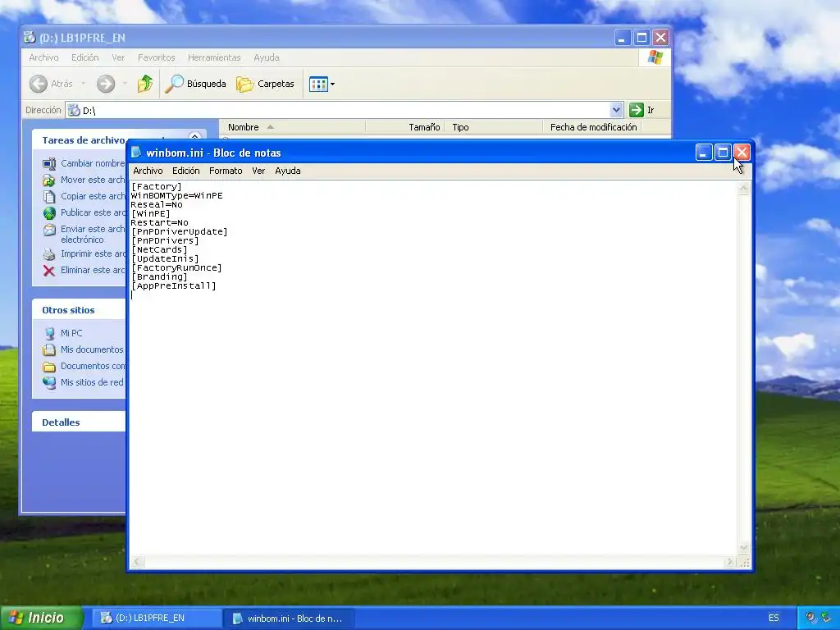Open Formato menu in Notepad
Screen dimensions: 840x630
pyautogui.click(x=226, y=171)
